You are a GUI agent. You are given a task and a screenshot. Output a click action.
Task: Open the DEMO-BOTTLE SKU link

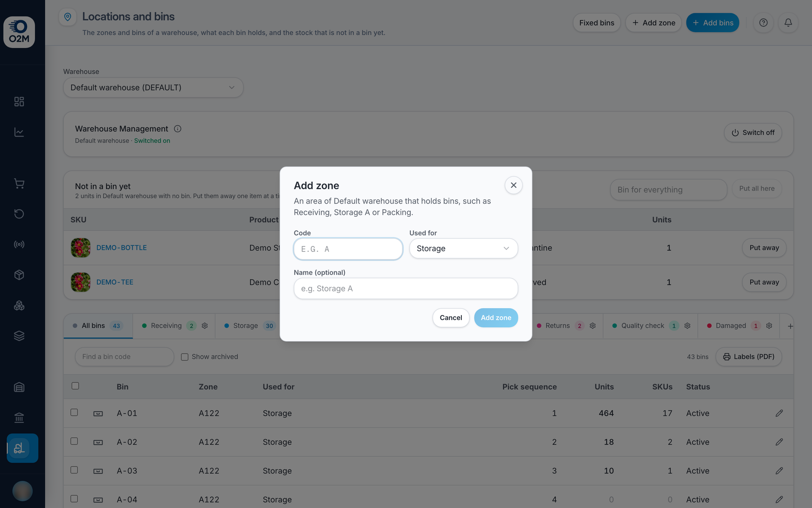pyautogui.click(x=121, y=248)
